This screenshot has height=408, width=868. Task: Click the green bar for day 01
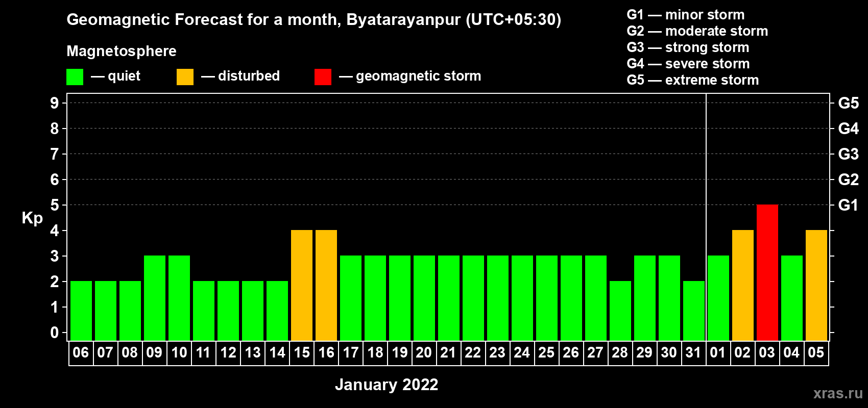(718, 298)
